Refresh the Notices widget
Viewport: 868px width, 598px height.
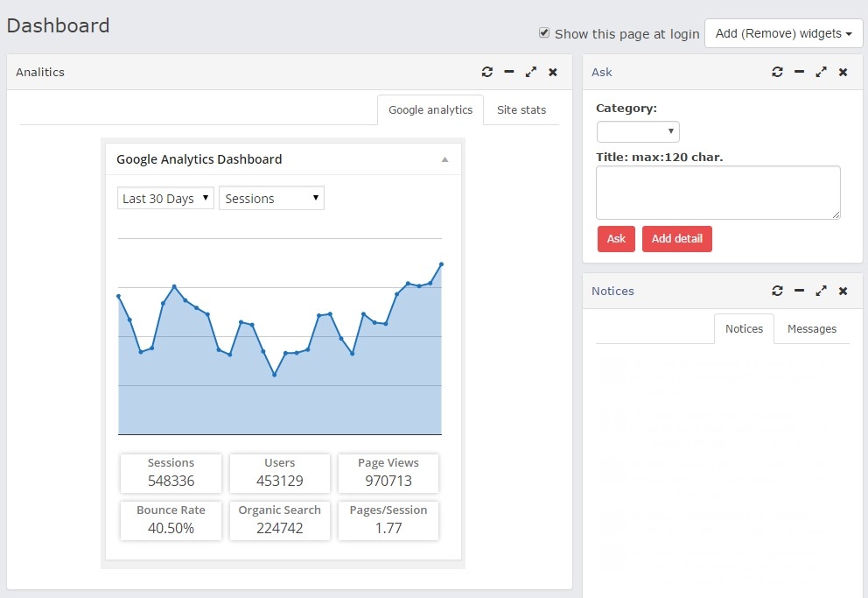point(777,291)
